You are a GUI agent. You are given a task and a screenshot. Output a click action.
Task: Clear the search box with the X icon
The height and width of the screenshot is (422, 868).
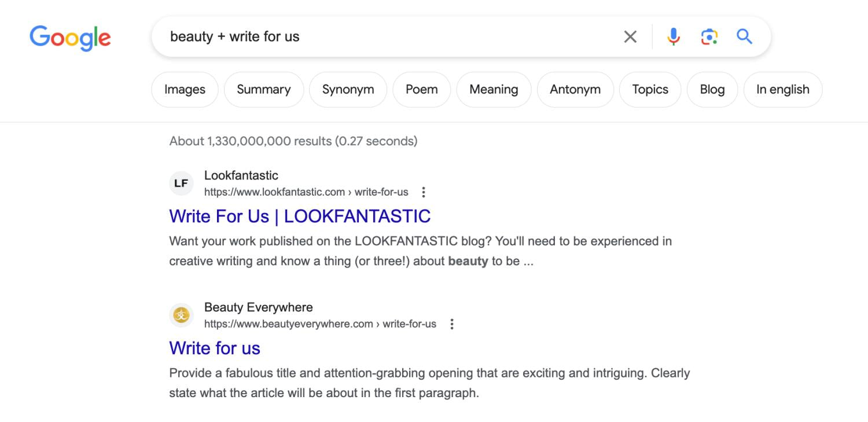630,36
